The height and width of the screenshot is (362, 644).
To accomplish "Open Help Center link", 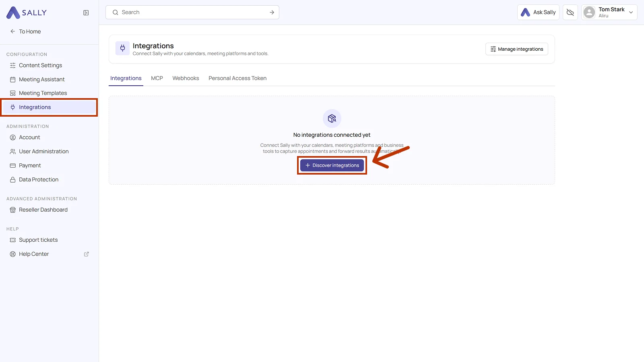I will (49, 254).
